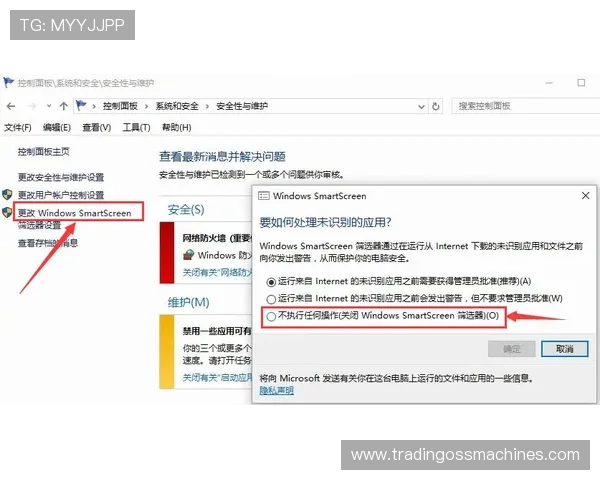Click the flag icon in address bar

tap(81, 105)
